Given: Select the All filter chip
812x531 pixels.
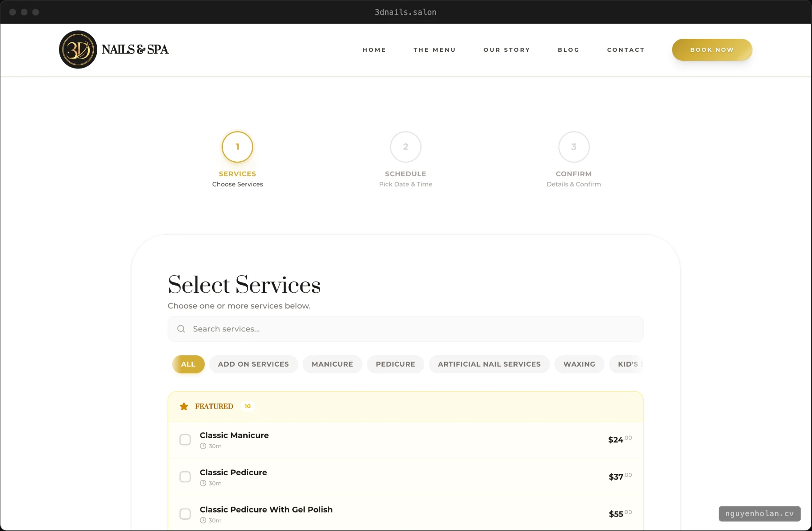Looking at the screenshot, I should pyautogui.click(x=188, y=364).
